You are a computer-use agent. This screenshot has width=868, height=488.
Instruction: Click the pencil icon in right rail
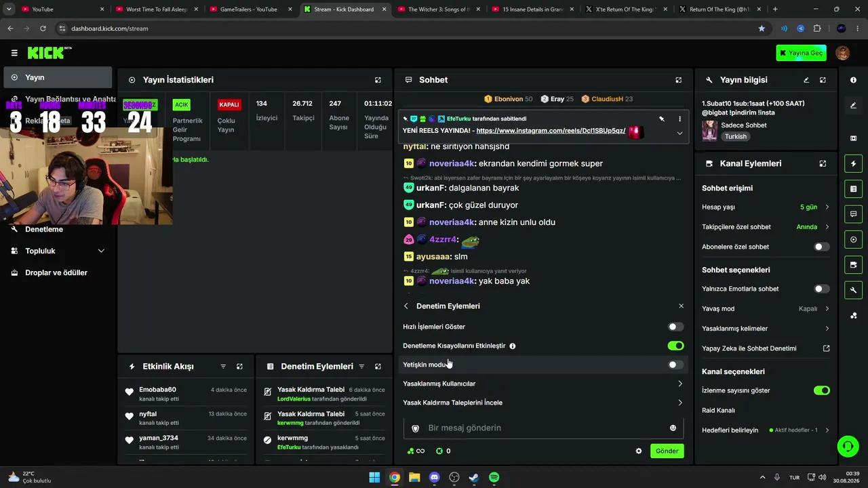(x=853, y=105)
